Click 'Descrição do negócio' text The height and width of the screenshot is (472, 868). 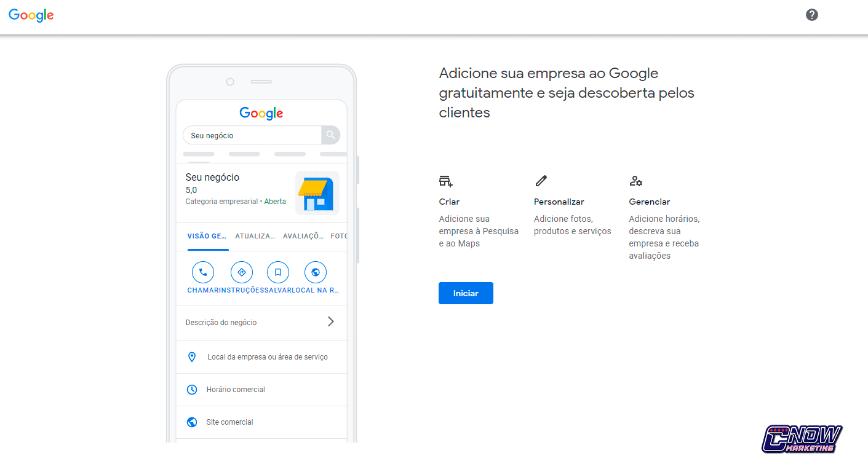click(x=221, y=323)
